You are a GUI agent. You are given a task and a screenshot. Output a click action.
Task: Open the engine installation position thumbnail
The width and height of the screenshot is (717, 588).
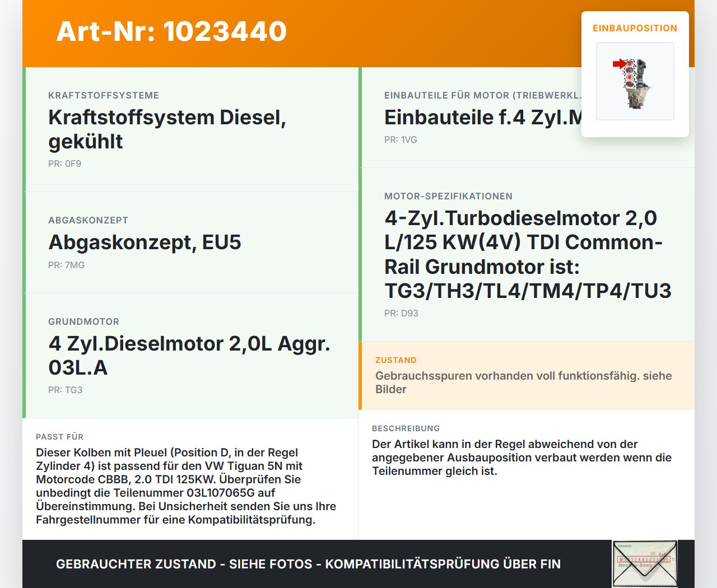pyautogui.click(x=635, y=81)
